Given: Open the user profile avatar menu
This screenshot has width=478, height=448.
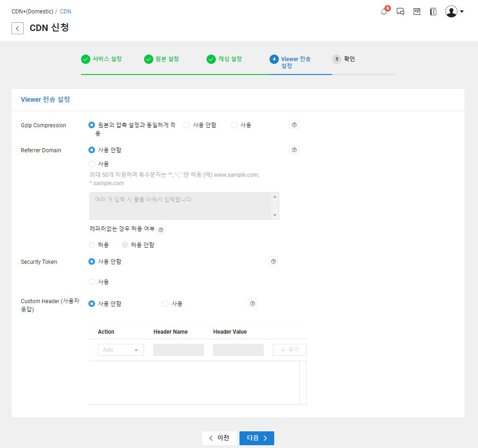Looking at the screenshot, I should point(454,12).
